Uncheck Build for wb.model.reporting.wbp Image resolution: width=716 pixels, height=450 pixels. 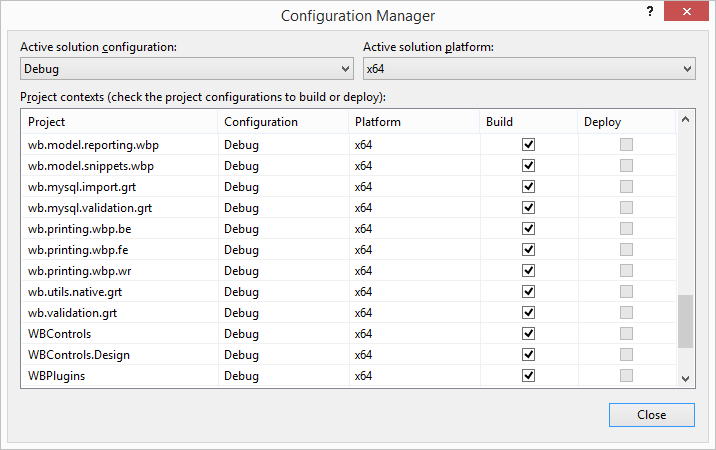coord(529,145)
